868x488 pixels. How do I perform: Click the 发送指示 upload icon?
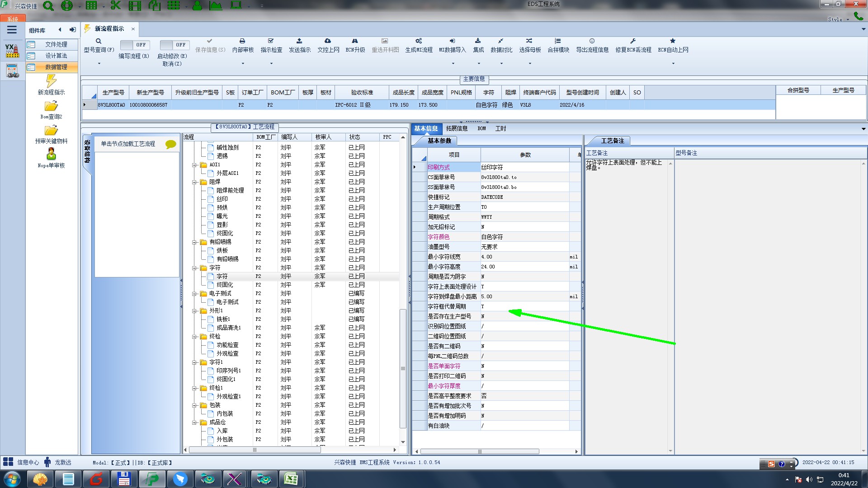299,41
